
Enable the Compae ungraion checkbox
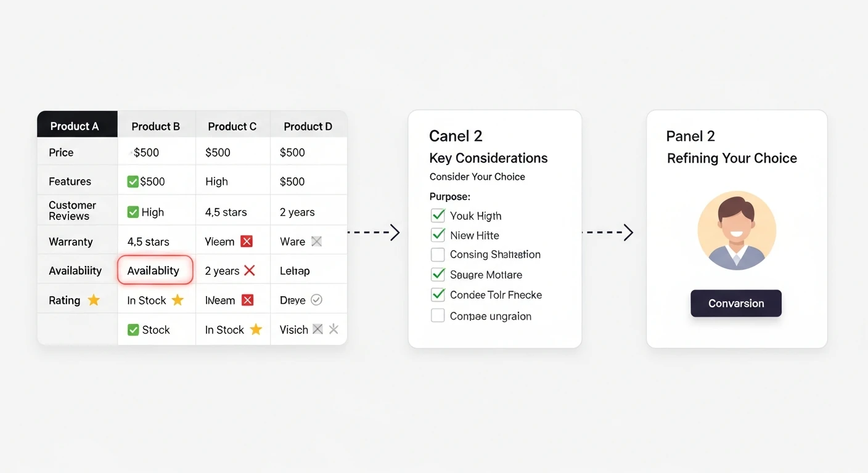pos(438,316)
